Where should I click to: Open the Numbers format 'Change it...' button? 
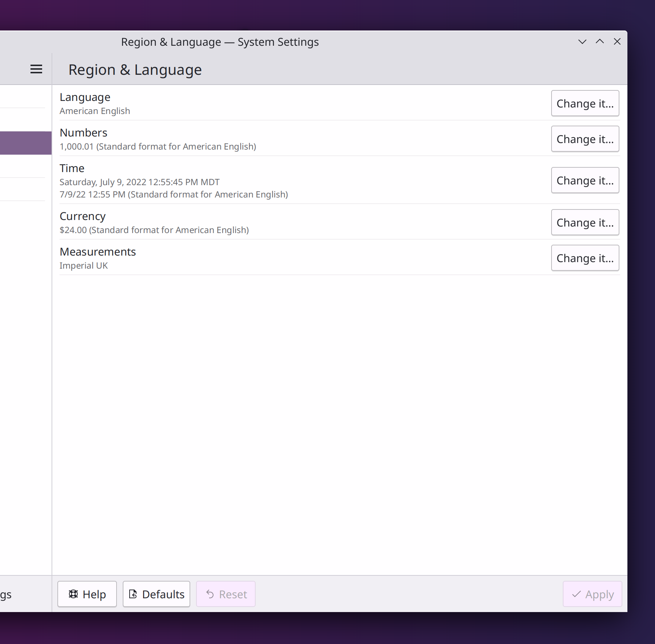click(585, 139)
